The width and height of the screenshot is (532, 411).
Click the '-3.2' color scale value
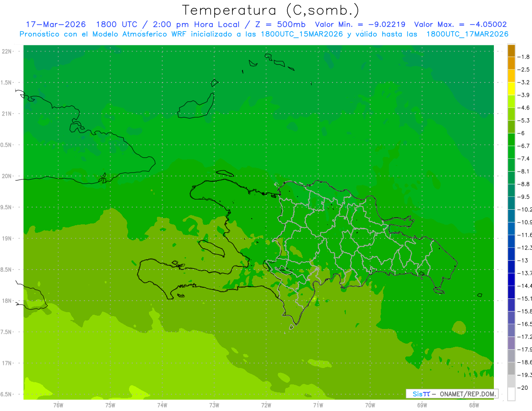click(524, 82)
